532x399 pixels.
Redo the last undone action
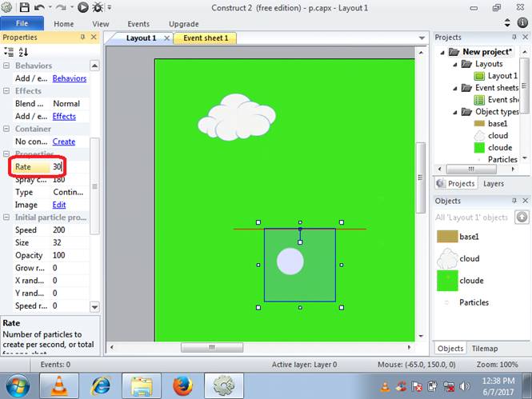pos(61,7)
